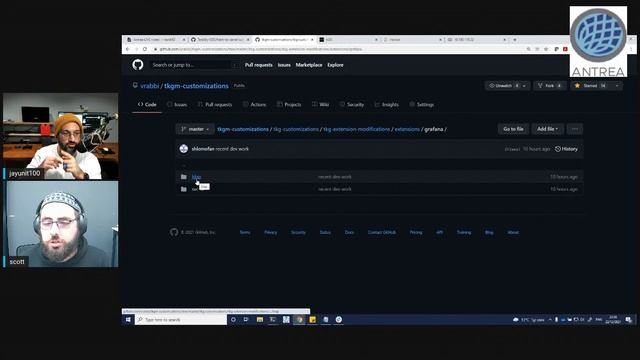Open the Windows Start menu
This screenshot has height=360, width=640.
pyautogui.click(x=128, y=320)
